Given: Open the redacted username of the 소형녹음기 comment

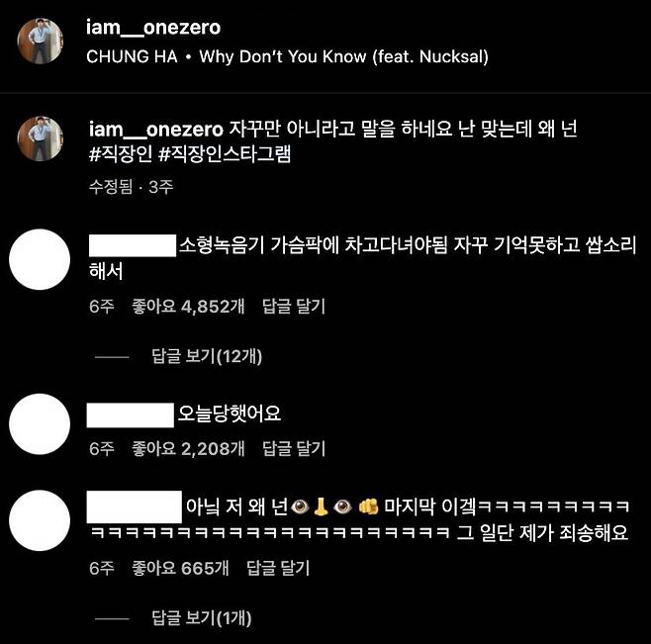Looking at the screenshot, I should (133, 245).
